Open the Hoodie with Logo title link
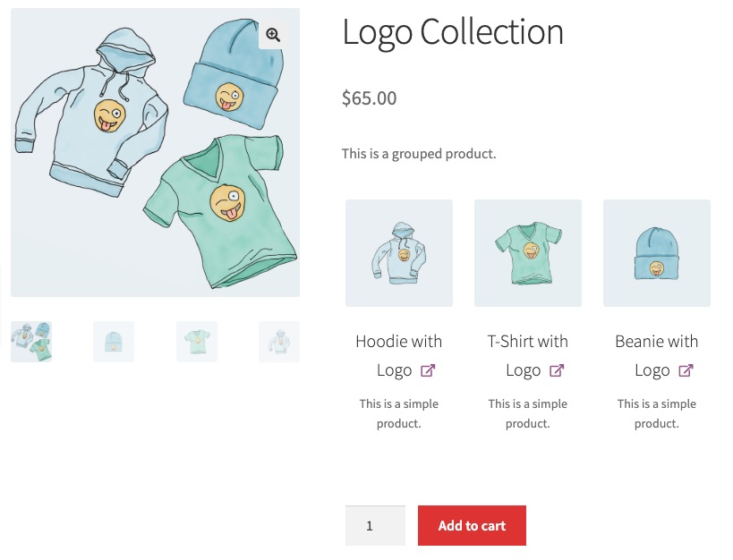Viewport: 733px width, 560px height. pos(399,356)
